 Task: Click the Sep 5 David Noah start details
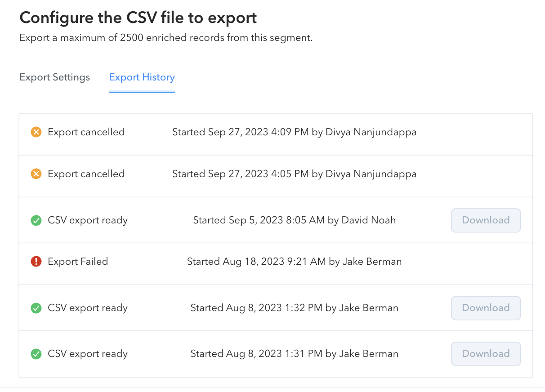click(x=294, y=220)
